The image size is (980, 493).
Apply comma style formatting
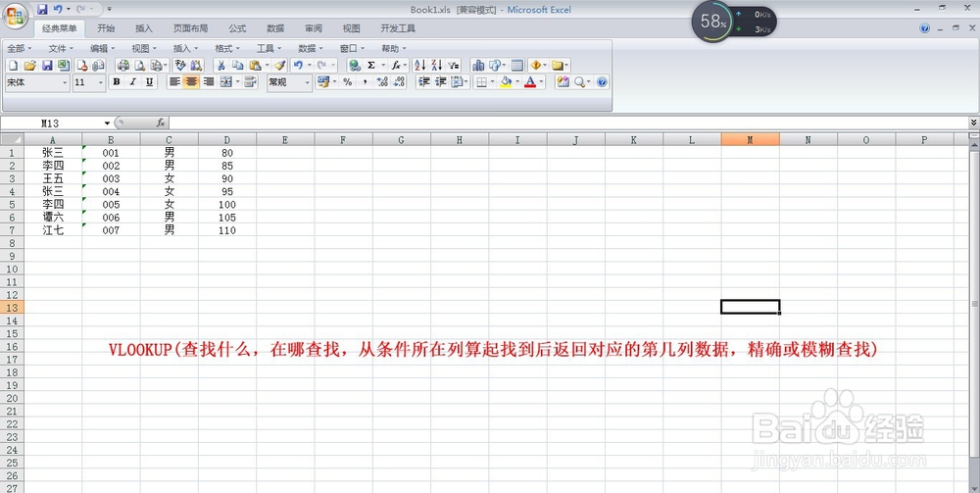click(365, 82)
